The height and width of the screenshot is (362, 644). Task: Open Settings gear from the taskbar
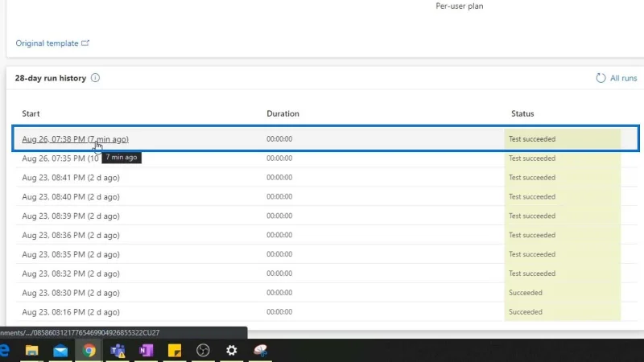pos(232,350)
